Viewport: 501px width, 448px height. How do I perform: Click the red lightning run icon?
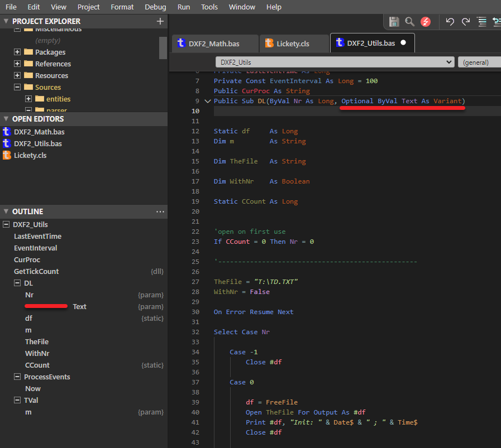click(x=426, y=21)
